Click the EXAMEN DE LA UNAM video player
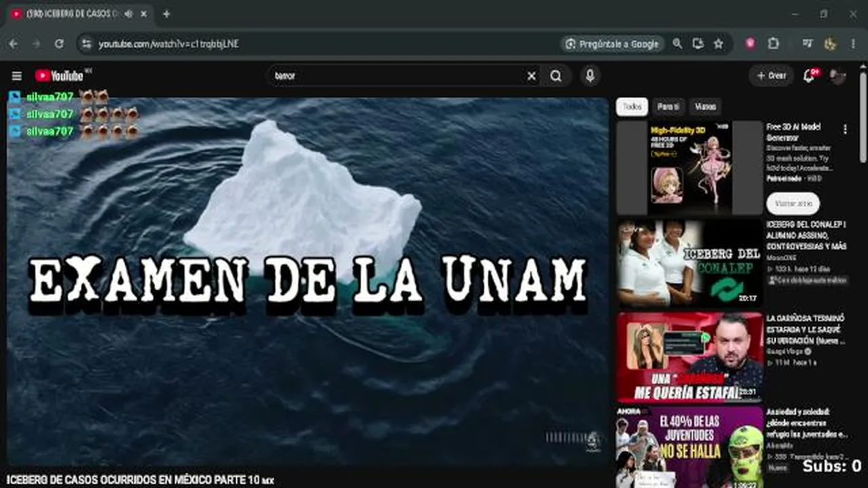The image size is (868, 488). pos(308,281)
